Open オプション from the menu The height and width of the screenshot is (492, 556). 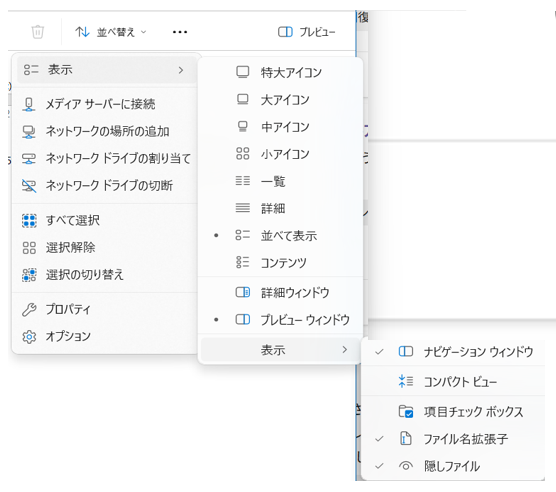tap(105, 336)
